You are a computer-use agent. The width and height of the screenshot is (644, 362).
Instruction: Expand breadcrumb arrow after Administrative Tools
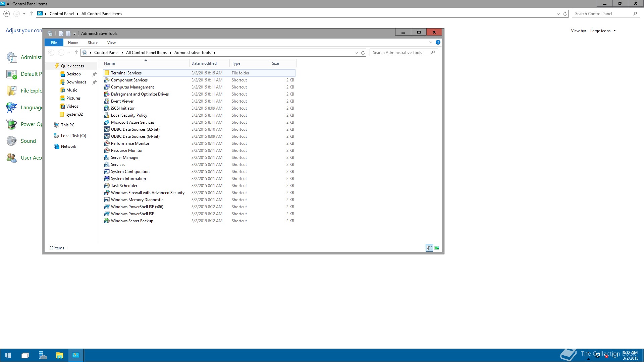click(215, 53)
